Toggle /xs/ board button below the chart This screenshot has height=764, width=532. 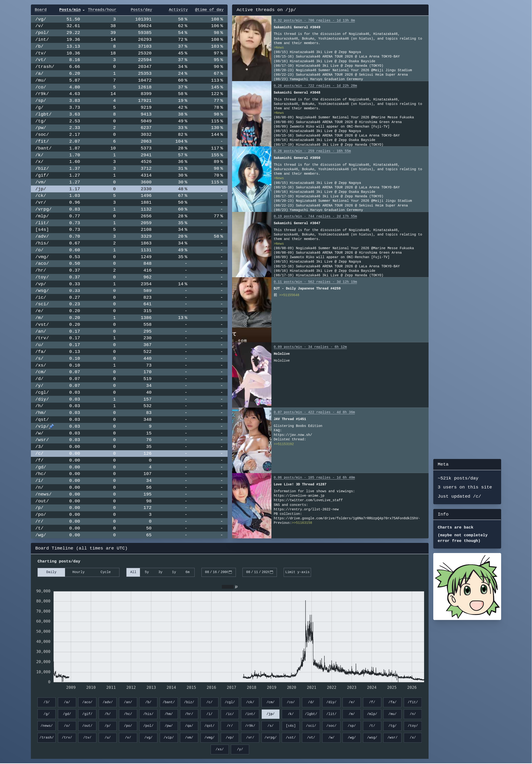click(219, 749)
